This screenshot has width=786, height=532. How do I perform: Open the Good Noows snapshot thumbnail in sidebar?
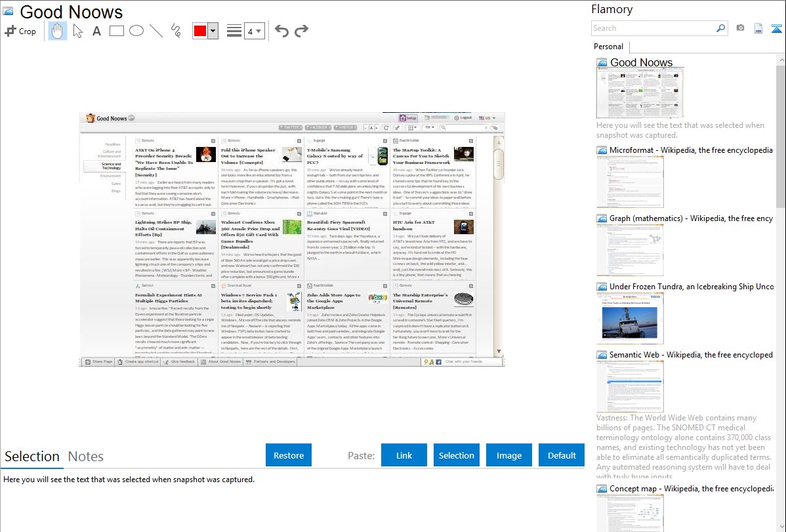click(640, 94)
